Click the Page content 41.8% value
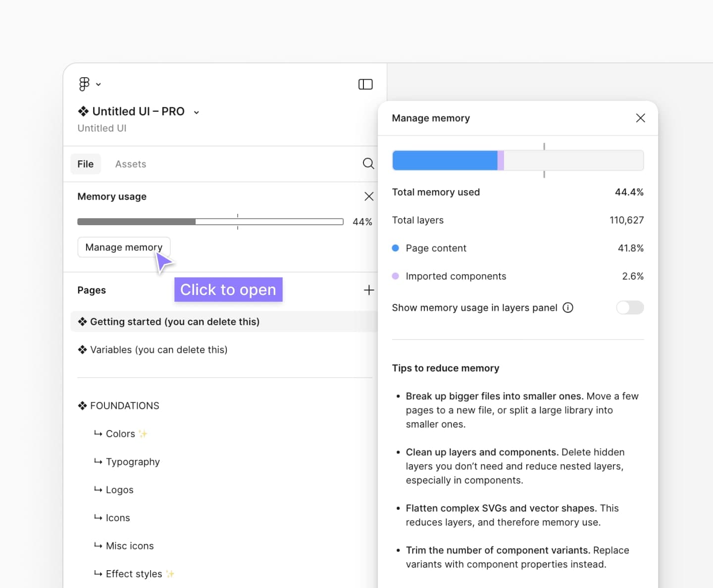 pos(630,248)
